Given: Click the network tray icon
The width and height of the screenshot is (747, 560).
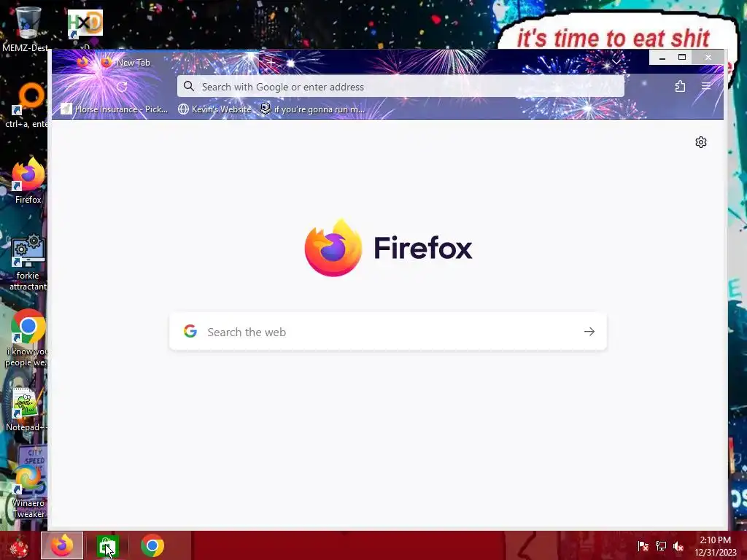Looking at the screenshot, I should tap(661, 545).
